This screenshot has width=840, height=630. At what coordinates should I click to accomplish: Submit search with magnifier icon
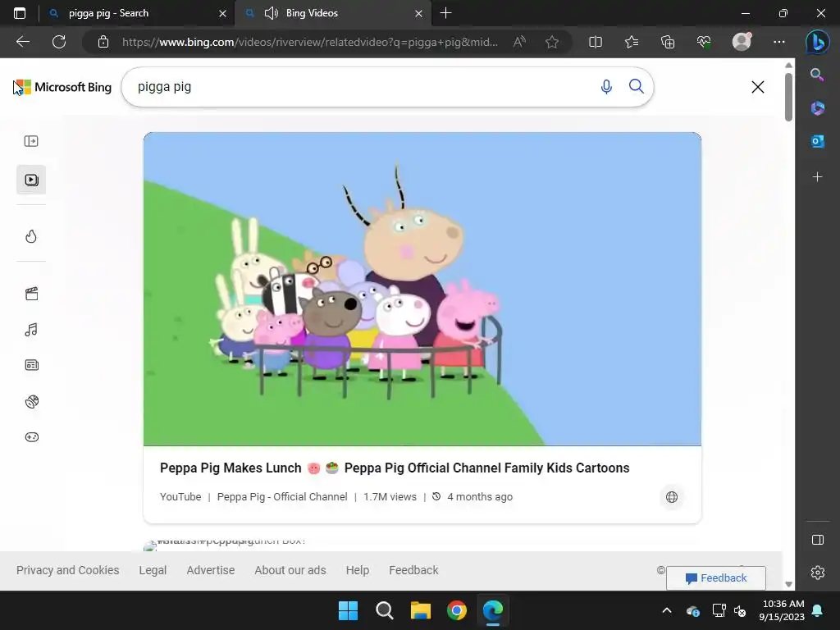tap(636, 86)
